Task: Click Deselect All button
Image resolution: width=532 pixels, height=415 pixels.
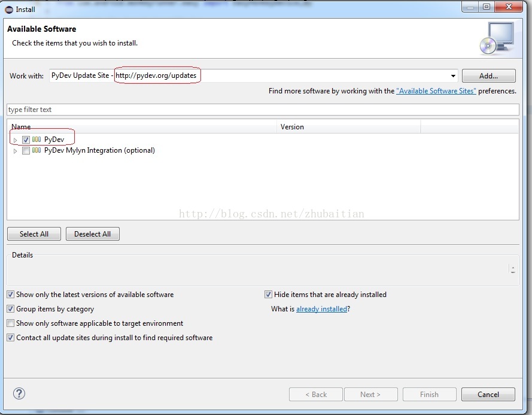Action: click(x=92, y=234)
